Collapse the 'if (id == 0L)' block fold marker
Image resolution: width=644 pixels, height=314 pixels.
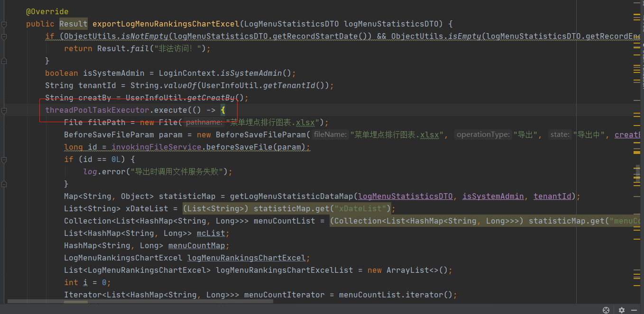pyautogui.click(x=4, y=160)
